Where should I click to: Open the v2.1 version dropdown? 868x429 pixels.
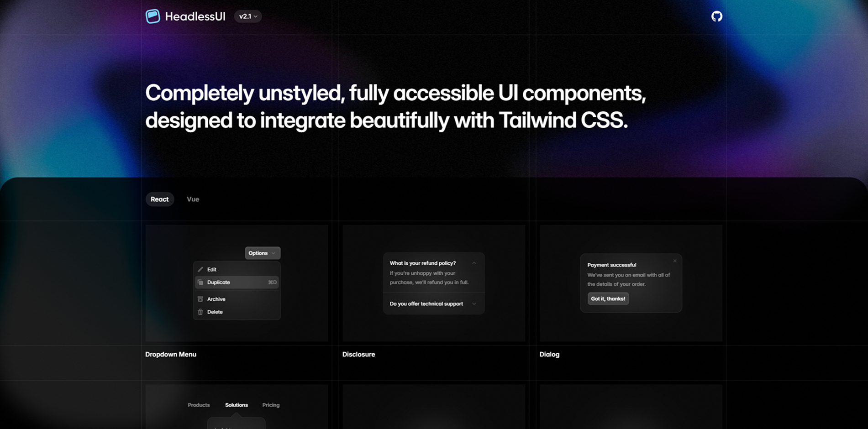pyautogui.click(x=248, y=16)
